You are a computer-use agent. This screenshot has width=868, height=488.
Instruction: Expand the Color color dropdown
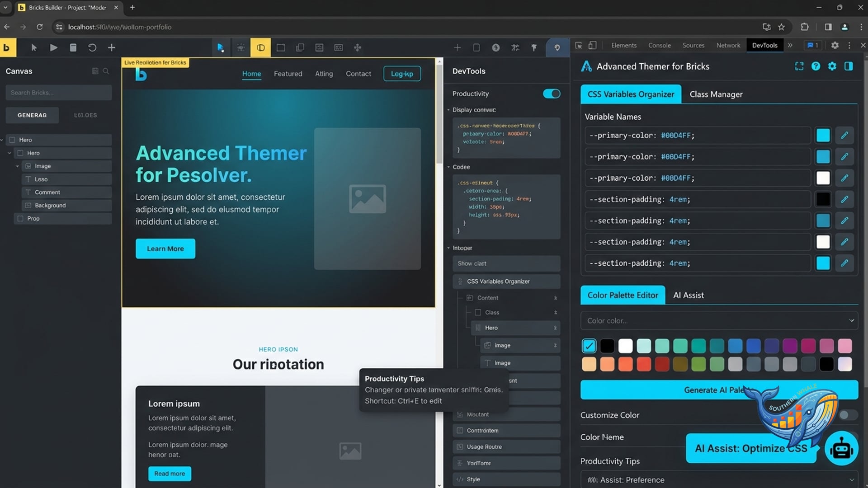pyautogui.click(x=719, y=320)
